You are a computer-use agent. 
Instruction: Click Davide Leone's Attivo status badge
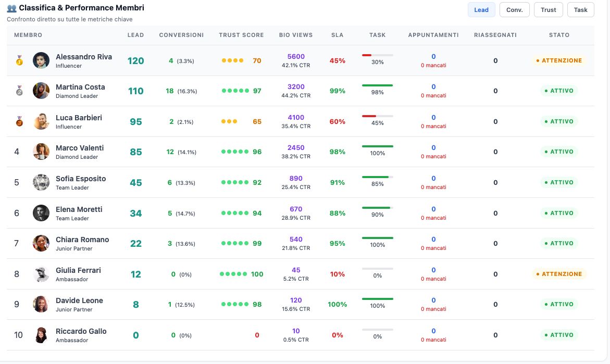coord(559,305)
